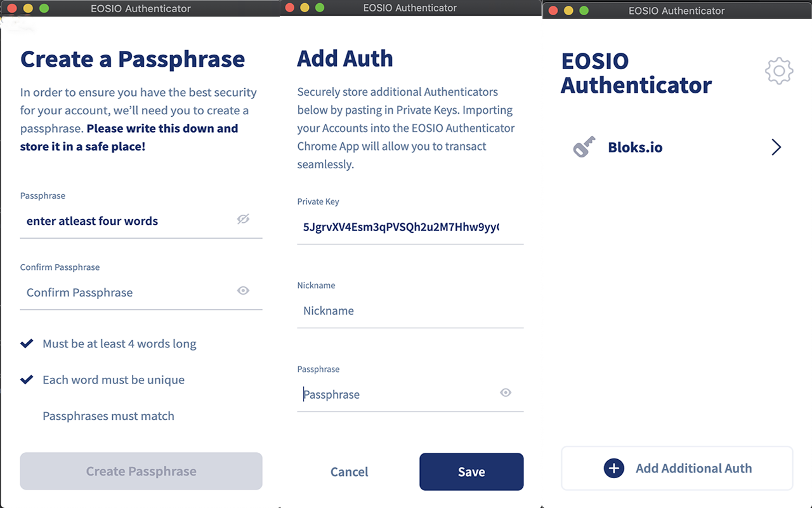Click the checkmark beside 'Each word must be unique'

(x=27, y=380)
